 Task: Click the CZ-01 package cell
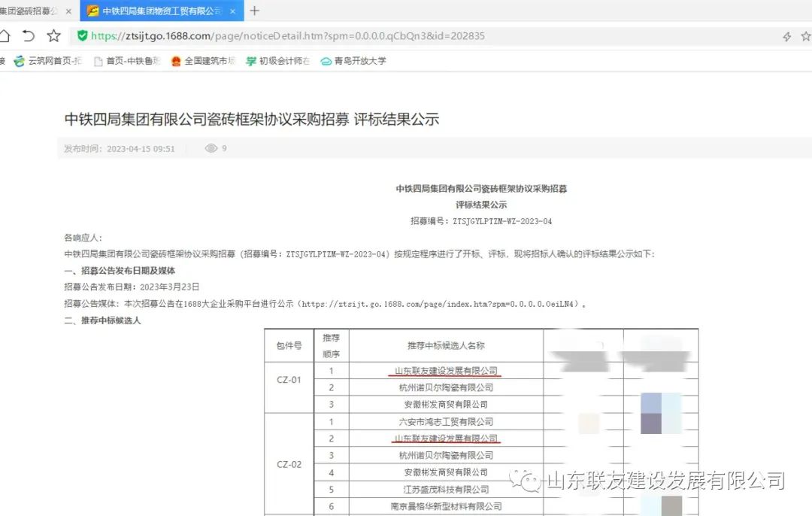289,380
